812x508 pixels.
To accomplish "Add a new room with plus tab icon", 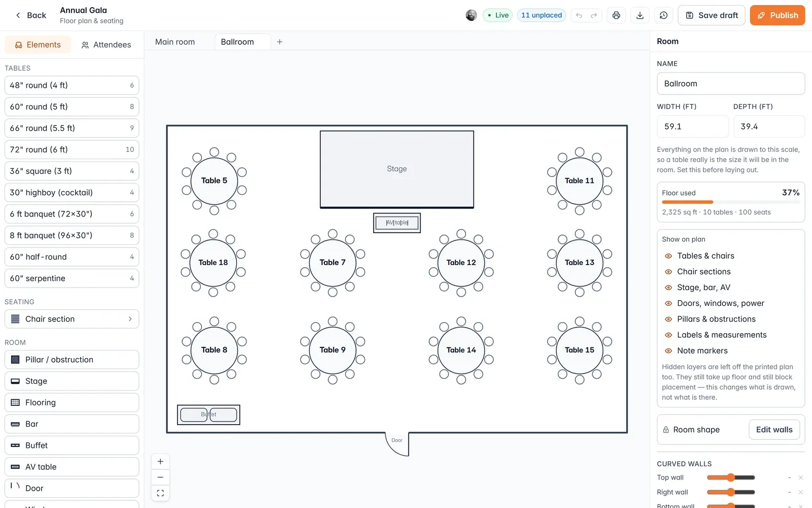I will (280, 42).
